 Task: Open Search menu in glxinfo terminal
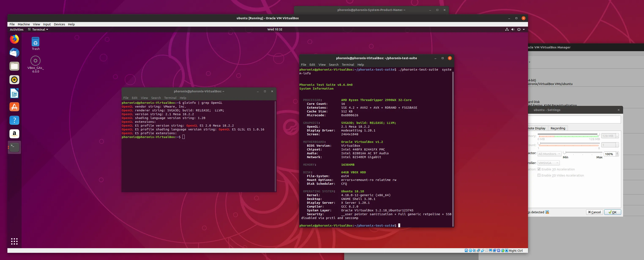pos(156,98)
